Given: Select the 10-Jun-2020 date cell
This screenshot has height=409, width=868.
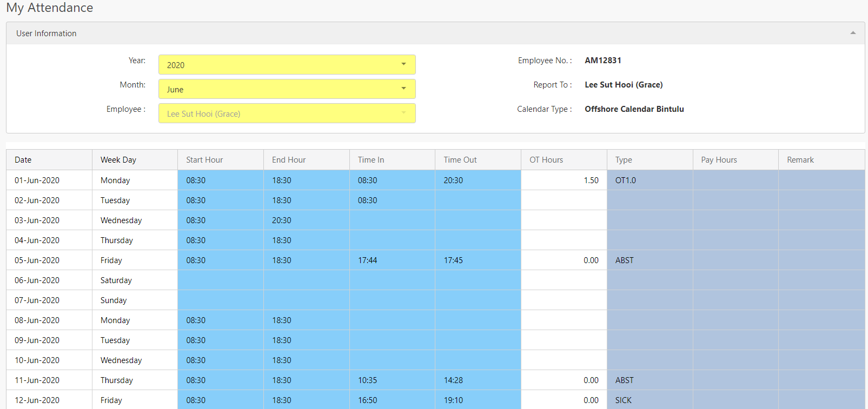Looking at the screenshot, I should pyautogui.click(x=49, y=360).
